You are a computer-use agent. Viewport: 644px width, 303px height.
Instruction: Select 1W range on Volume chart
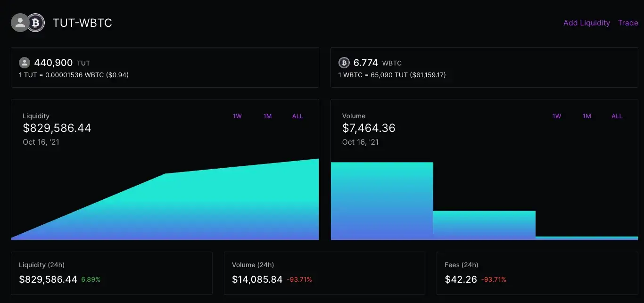(557, 116)
